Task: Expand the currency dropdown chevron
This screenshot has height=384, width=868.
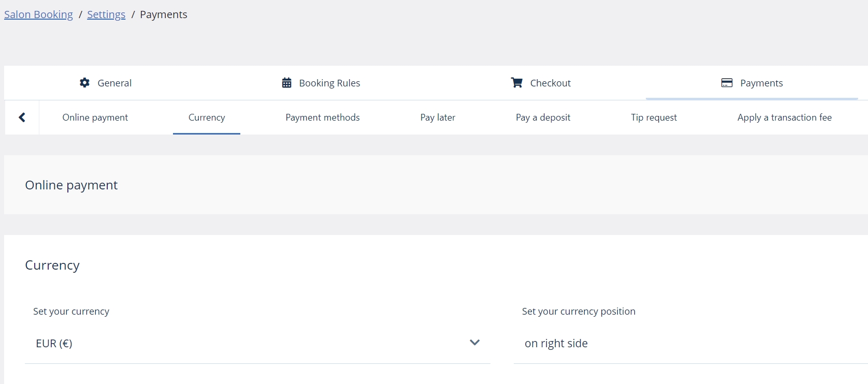Action: point(474,343)
